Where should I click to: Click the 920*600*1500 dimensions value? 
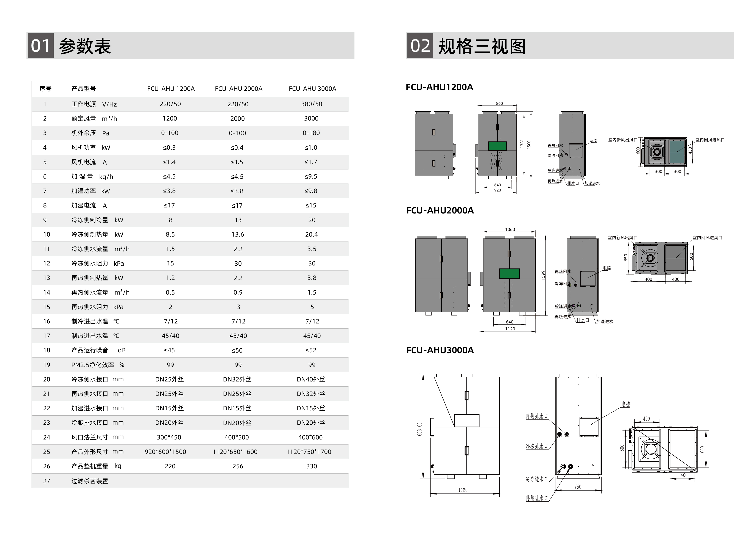[x=165, y=452]
